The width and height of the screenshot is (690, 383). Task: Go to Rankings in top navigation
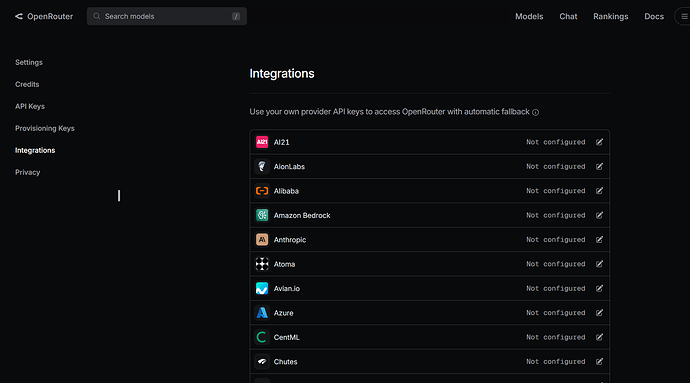pyautogui.click(x=610, y=16)
